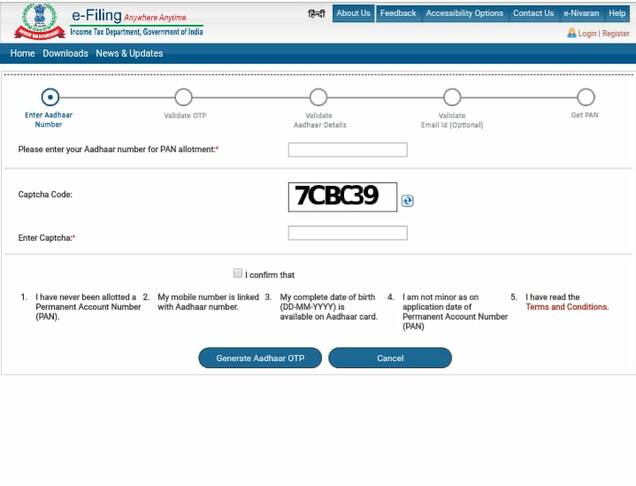Open the Downloads menu item
Image resolution: width=636 pixels, height=486 pixels.
click(x=65, y=53)
